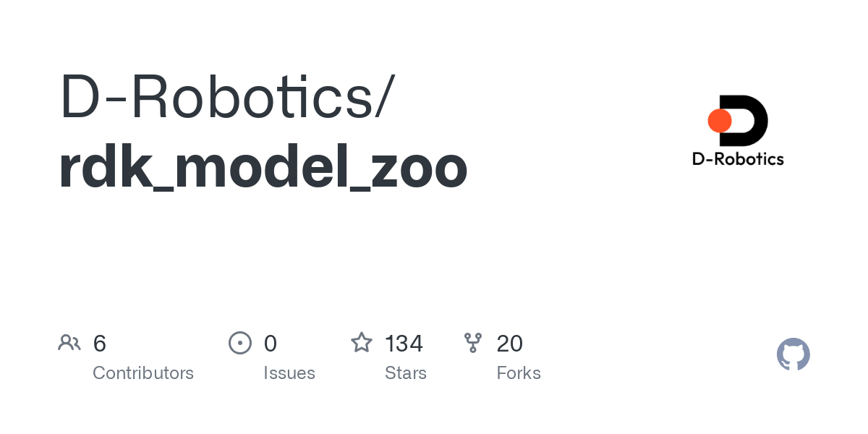Click the Stars star icon
Screen dimensions: 868x434
[362, 342]
